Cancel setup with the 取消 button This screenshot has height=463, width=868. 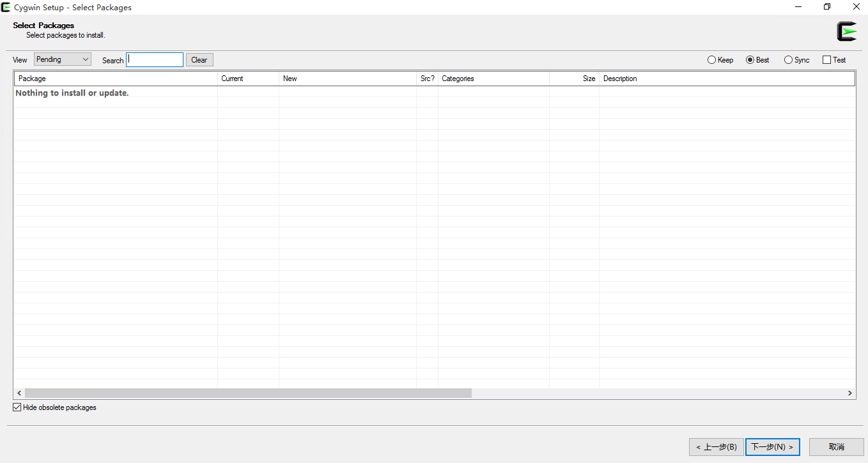837,447
